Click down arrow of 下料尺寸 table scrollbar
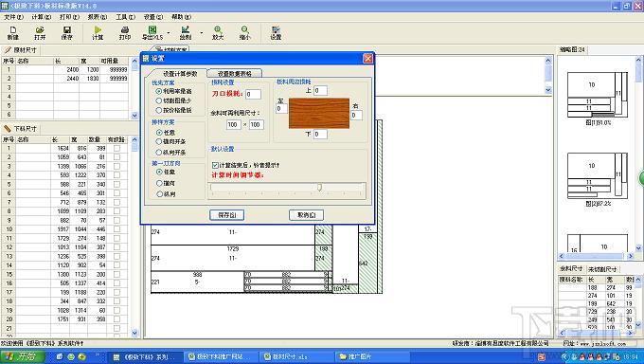644x364 pixels. pos(134,333)
